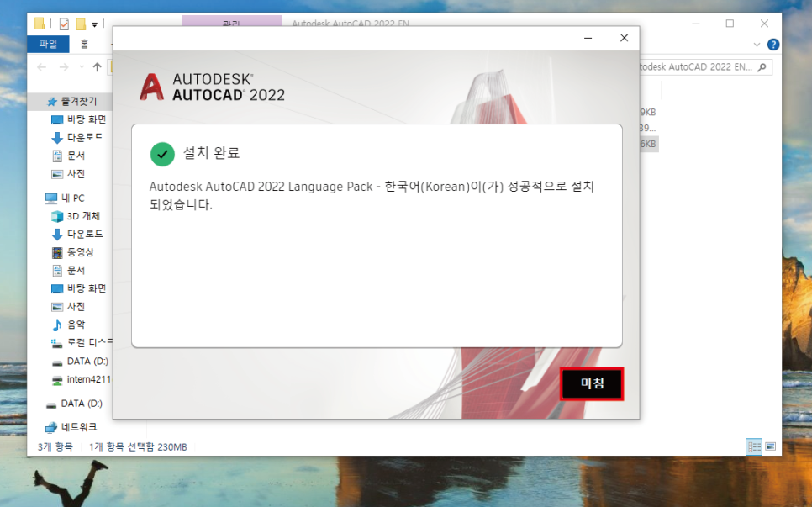Open 3D 개체 folder
The width and height of the screenshot is (812, 507).
76,216
